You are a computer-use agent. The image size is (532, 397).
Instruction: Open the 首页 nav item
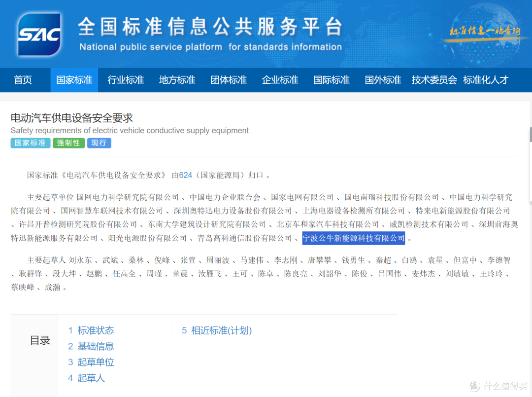pyautogui.click(x=23, y=80)
